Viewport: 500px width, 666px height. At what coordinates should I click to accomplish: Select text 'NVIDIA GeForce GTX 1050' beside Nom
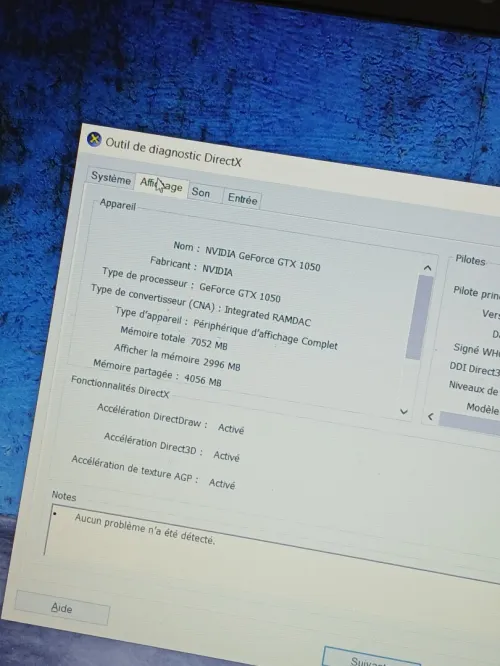pos(263,258)
